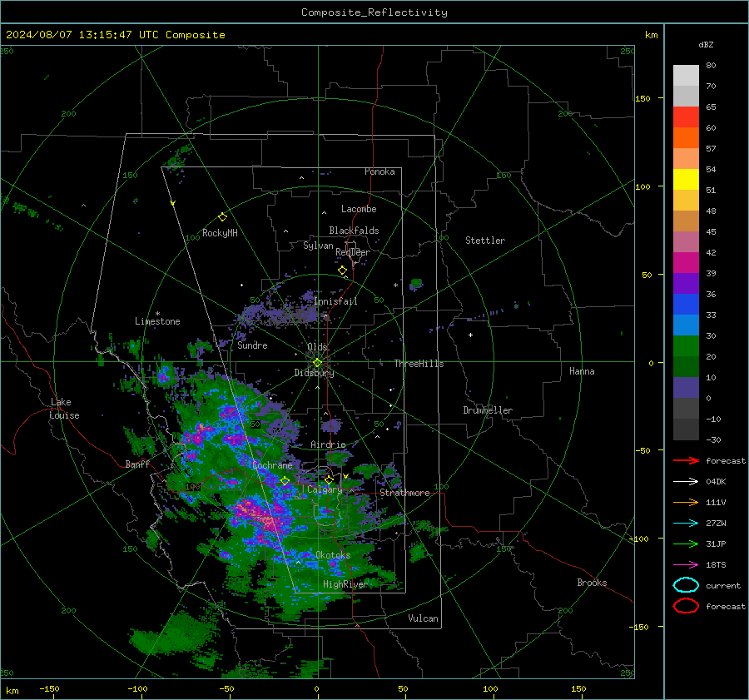
Task: Click the HighRiver town label
Action: (x=345, y=584)
